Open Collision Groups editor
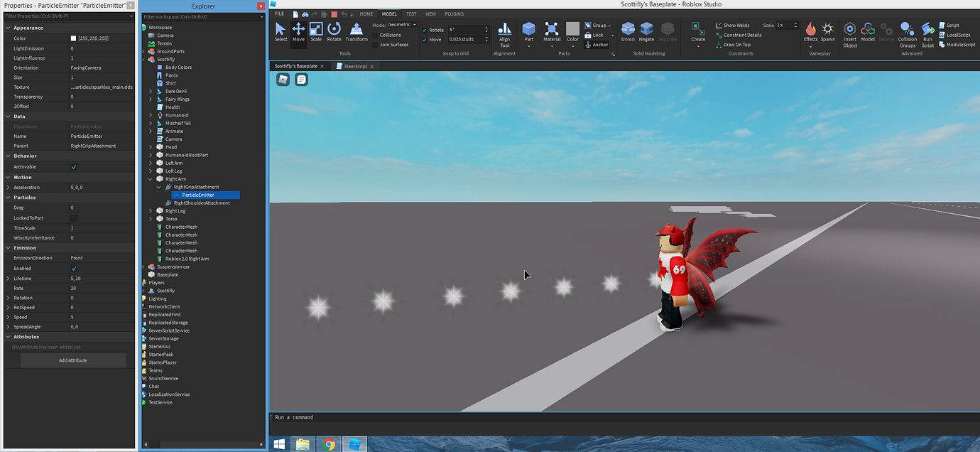Viewport: 980px width, 452px height. pos(907,33)
